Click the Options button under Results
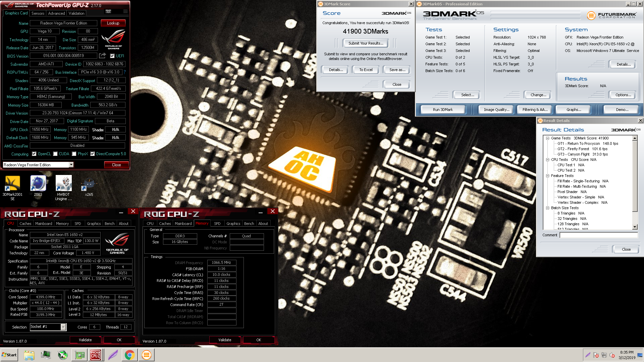The height and width of the screenshot is (362, 644). click(x=623, y=95)
